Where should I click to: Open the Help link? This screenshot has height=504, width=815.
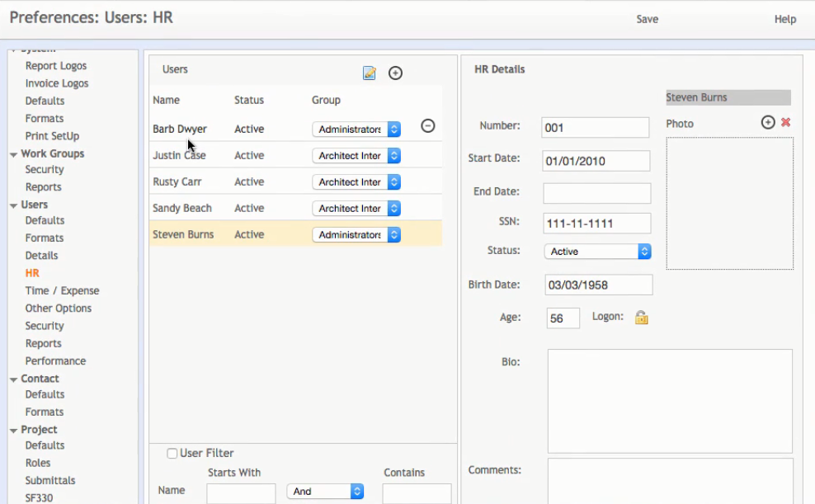click(x=784, y=19)
